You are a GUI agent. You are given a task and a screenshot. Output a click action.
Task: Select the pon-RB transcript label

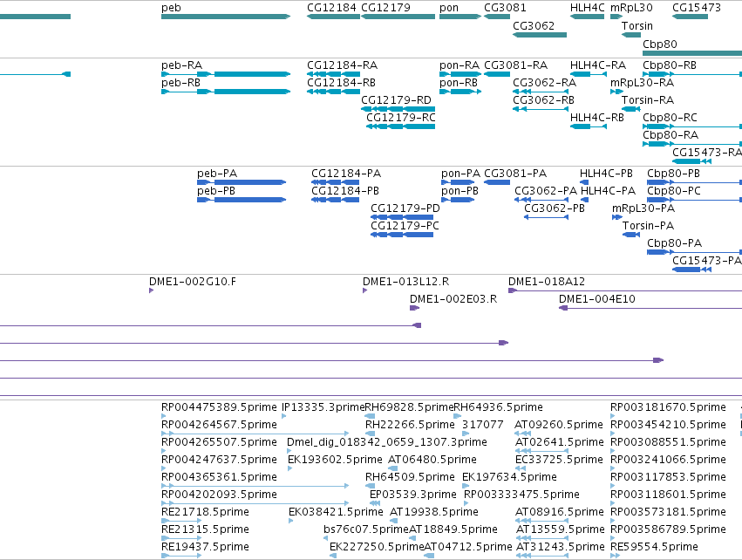[x=459, y=82]
